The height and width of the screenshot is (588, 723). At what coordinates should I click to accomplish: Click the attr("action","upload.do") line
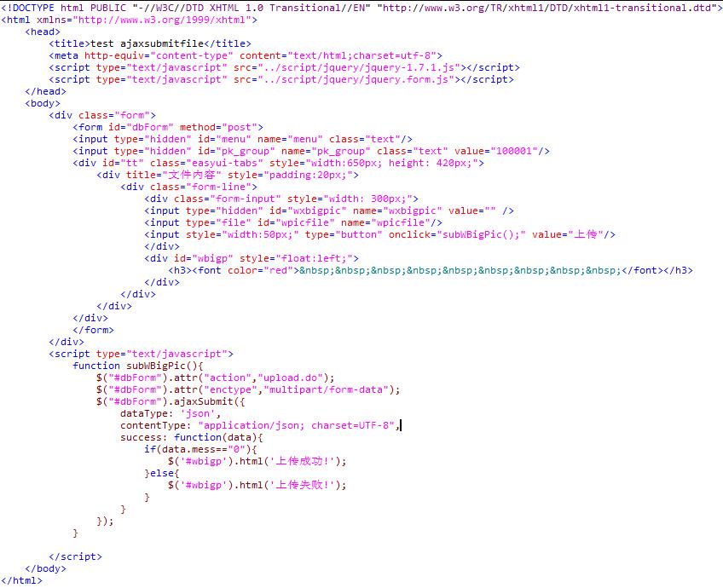pyautogui.click(x=216, y=378)
